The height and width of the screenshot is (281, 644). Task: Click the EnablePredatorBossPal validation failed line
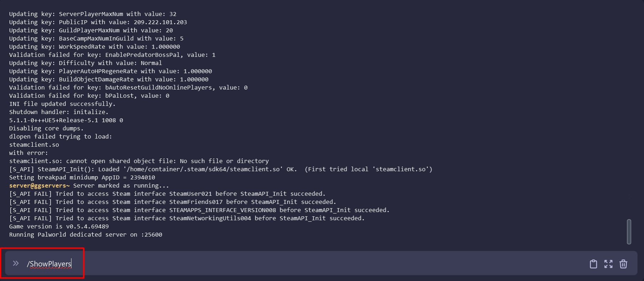point(112,55)
